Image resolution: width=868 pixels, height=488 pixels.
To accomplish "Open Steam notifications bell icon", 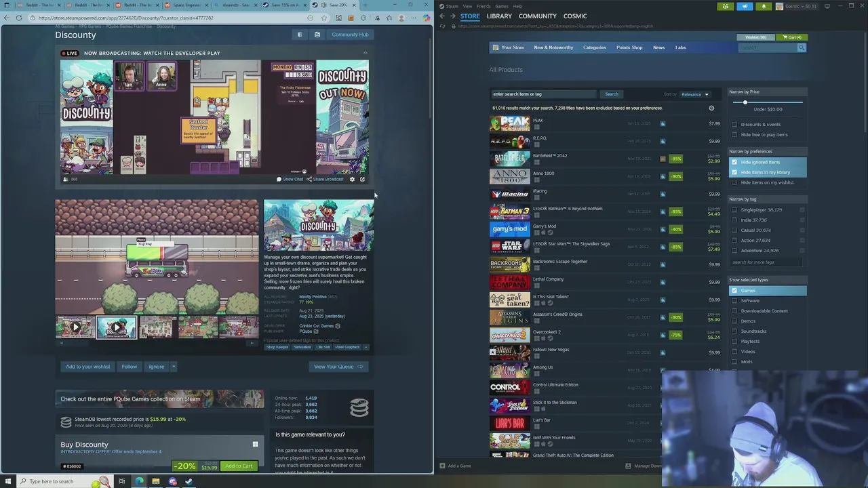I will [764, 6].
